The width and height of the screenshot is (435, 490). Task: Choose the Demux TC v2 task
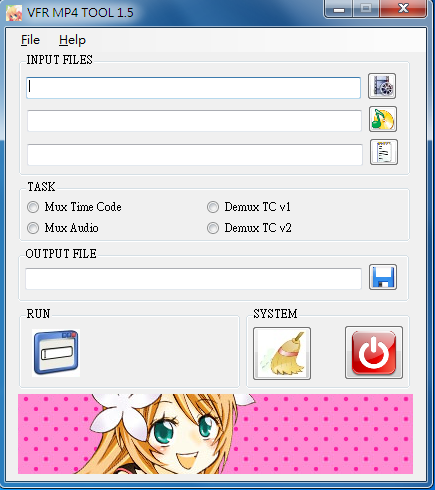[x=249, y=228]
